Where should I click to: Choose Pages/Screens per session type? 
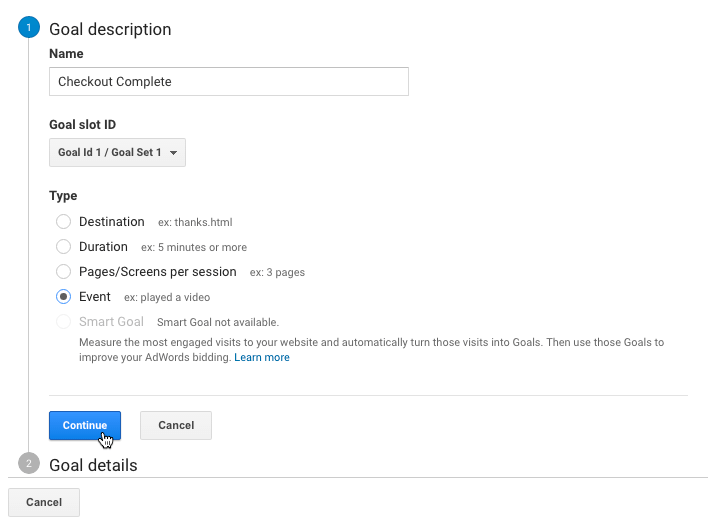[63, 272]
